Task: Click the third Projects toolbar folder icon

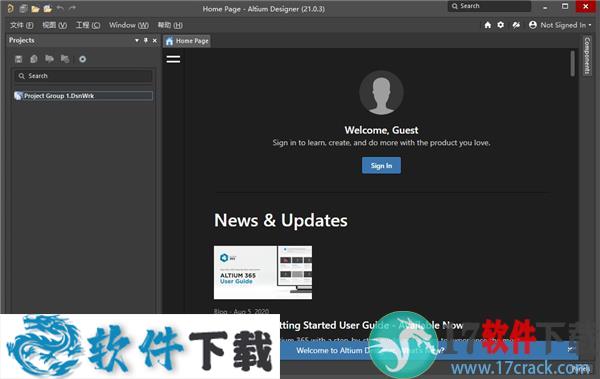Action: click(x=49, y=59)
